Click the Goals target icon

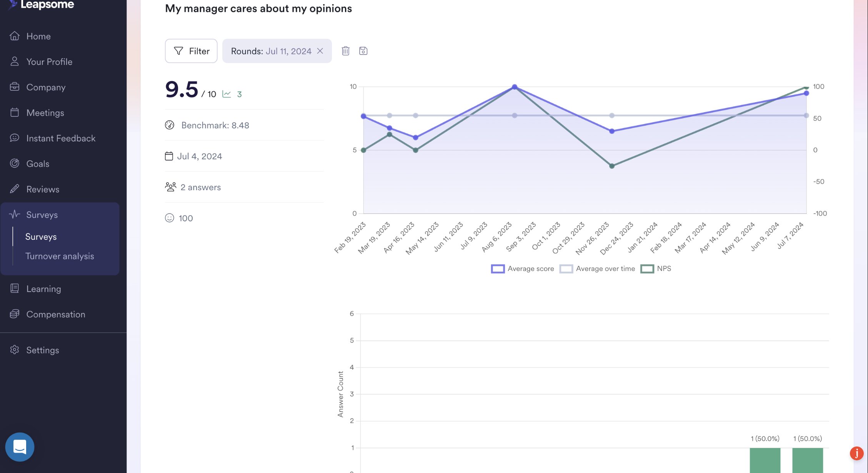tap(15, 163)
